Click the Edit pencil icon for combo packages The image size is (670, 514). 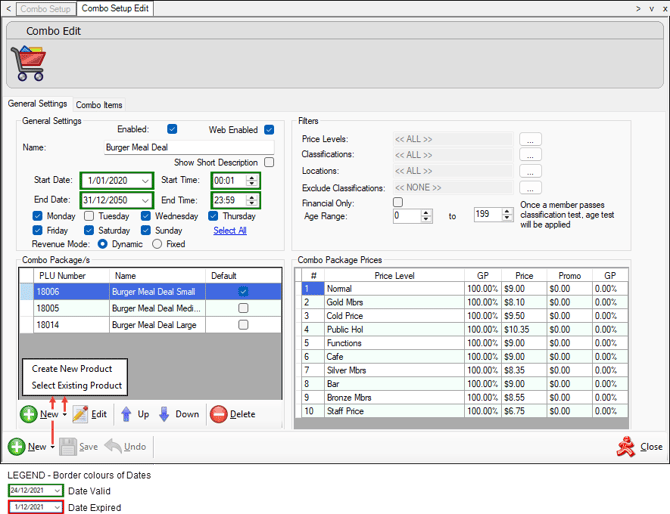pyautogui.click(x=82, y=414)
